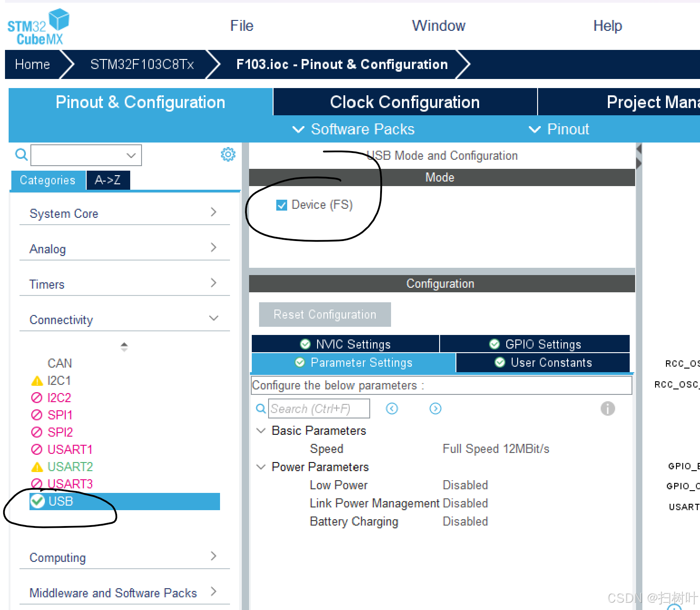Click the USART3 disabled circle icon
The width and height of the screenshot is (700, 610).
(x=37, y=484)
